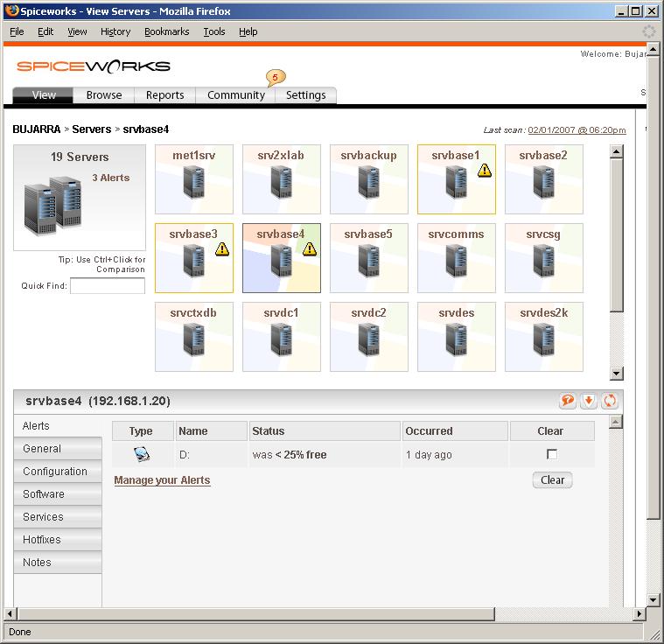Switch to the Settings tab
664x644 pixels.
click(x=305, y=95)
